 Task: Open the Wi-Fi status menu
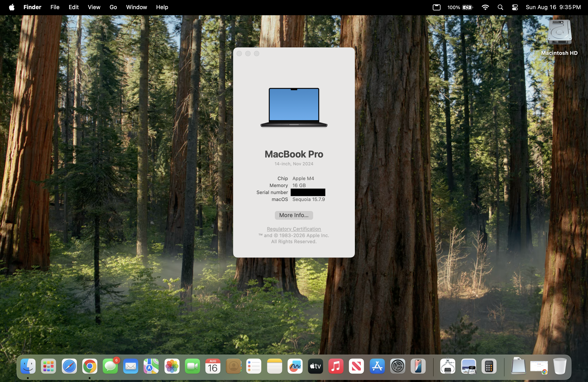coord(486,7)
